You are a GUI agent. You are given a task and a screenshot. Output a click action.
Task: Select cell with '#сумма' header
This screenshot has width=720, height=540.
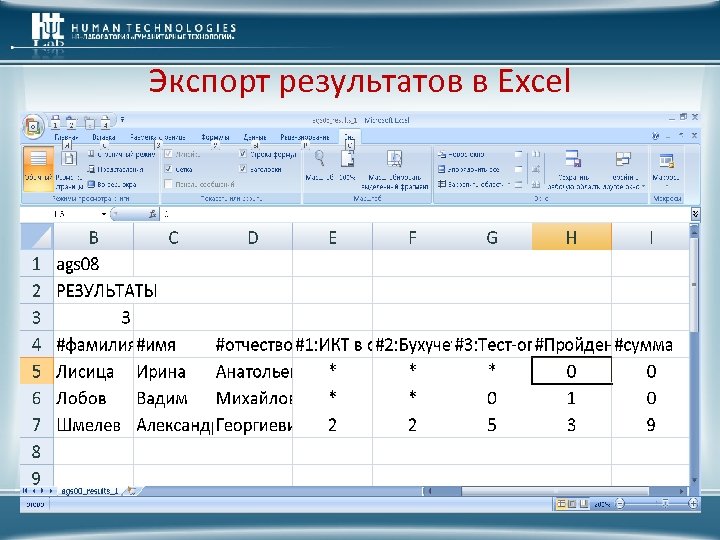pos(651,344)
